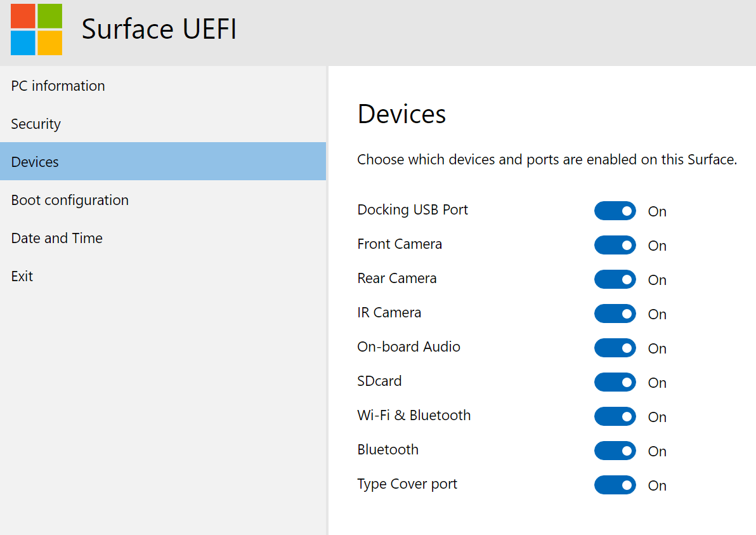
Task: Select Devices in the sidebar
Action: click(35, 162)
